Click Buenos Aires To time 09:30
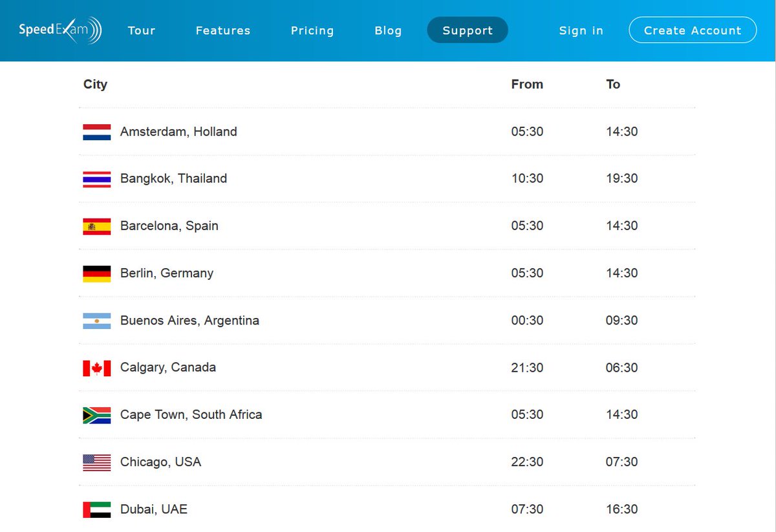 [622, 320]
